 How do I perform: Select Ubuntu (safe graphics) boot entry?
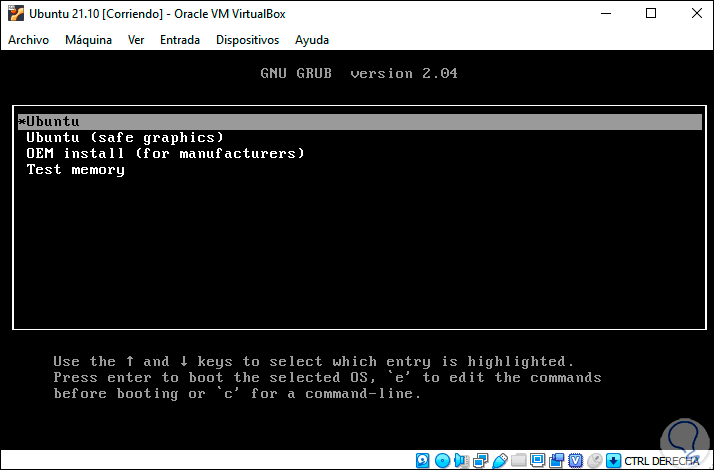[x=125, y=138]
